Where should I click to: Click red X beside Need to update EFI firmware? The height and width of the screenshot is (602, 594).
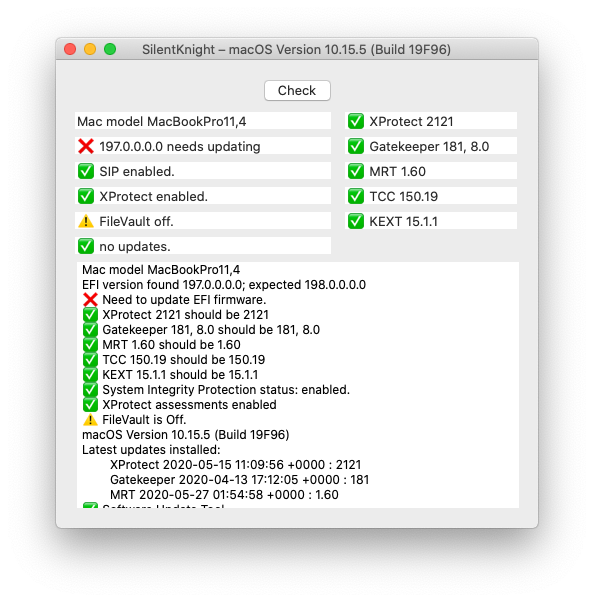click(x=90, y=299)
